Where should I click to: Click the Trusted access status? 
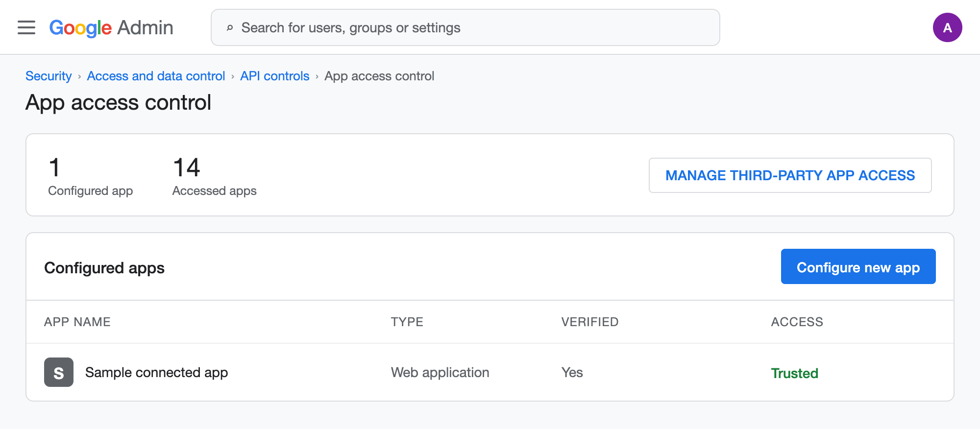[x=794, y=373]
